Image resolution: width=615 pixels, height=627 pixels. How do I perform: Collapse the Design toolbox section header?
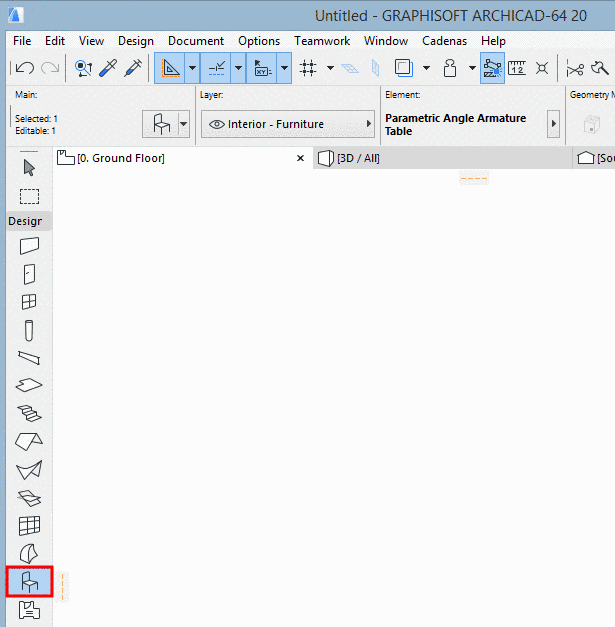(29, 221)
